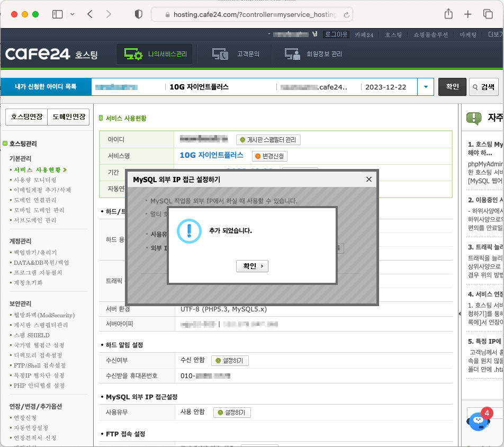Click the Safari share icon
The image size is (504, 447).
pos(448,14)
